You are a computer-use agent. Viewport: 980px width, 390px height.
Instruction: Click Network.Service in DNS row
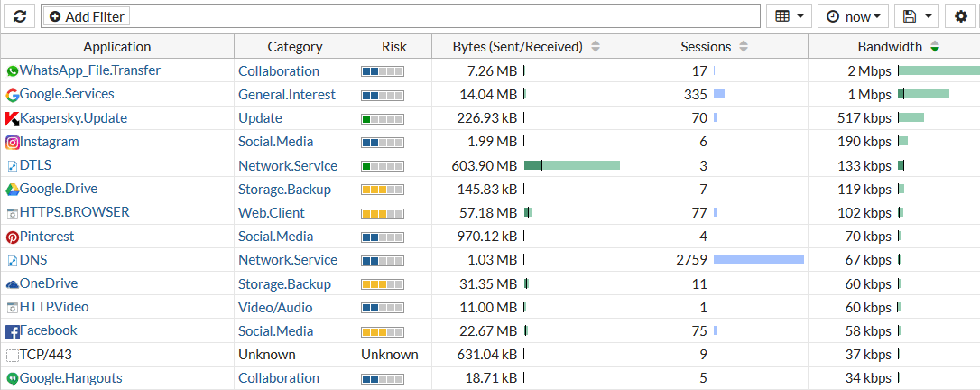[x=288, y=259]
